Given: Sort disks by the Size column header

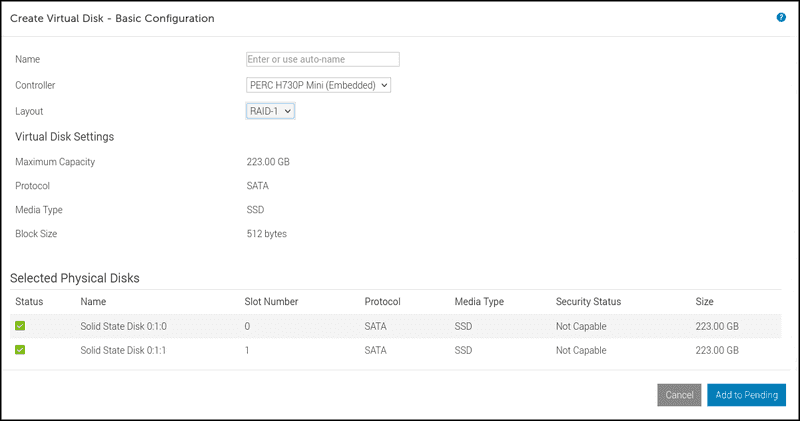Looking at the screenshot, I should (705, 301).
